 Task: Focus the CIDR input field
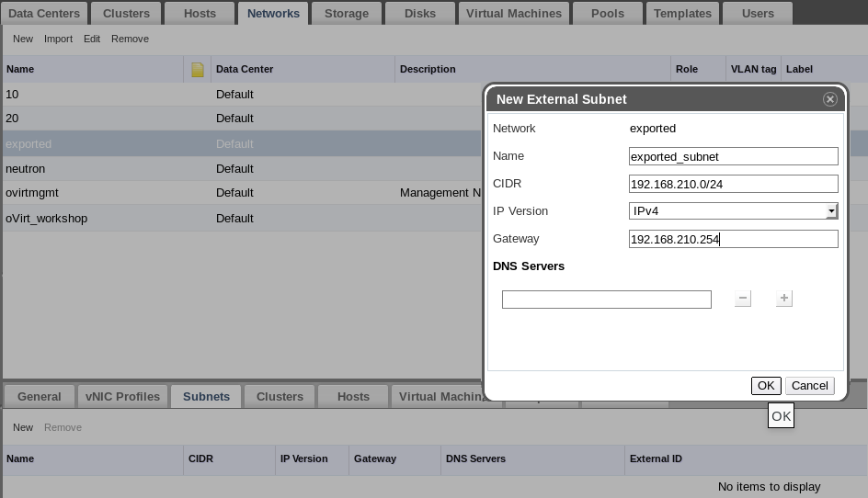(733, 184)
